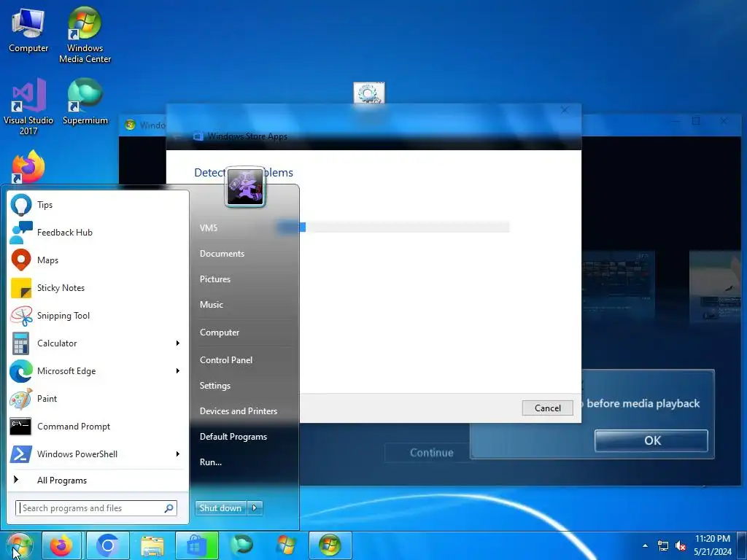Click the Windows Store Apps title icon
The height and width of the screenshot is (560, 747).
pyautogui.click(x=198, y=136)
